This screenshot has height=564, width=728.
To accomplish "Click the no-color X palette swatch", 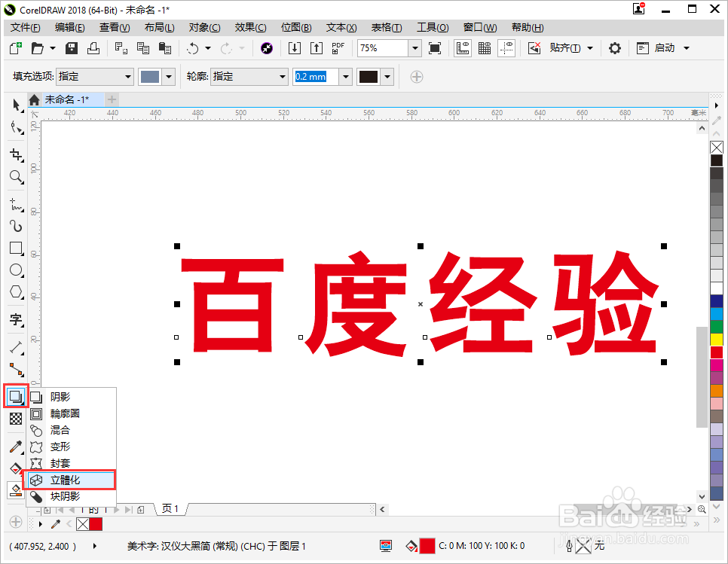I will tap(717, 148).
